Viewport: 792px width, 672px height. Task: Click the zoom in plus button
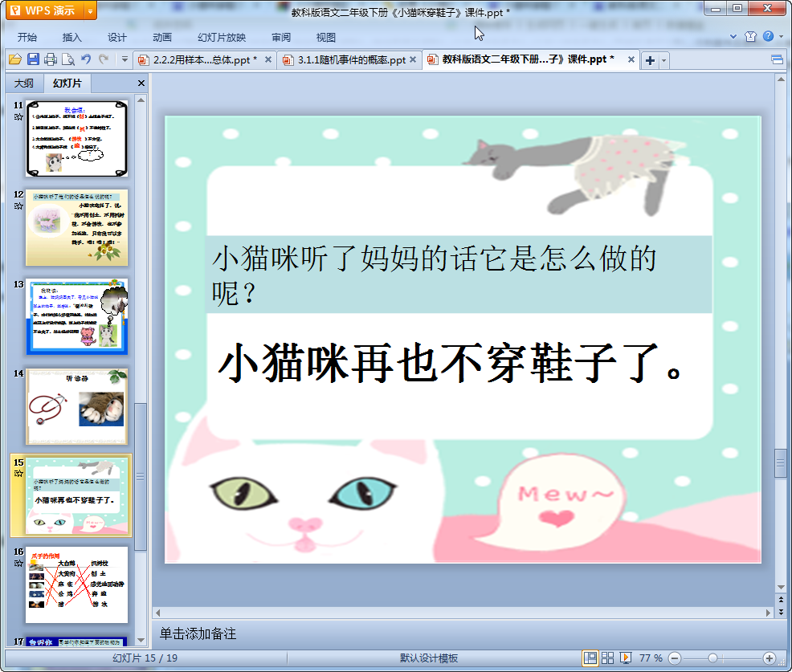coord(770,658)
